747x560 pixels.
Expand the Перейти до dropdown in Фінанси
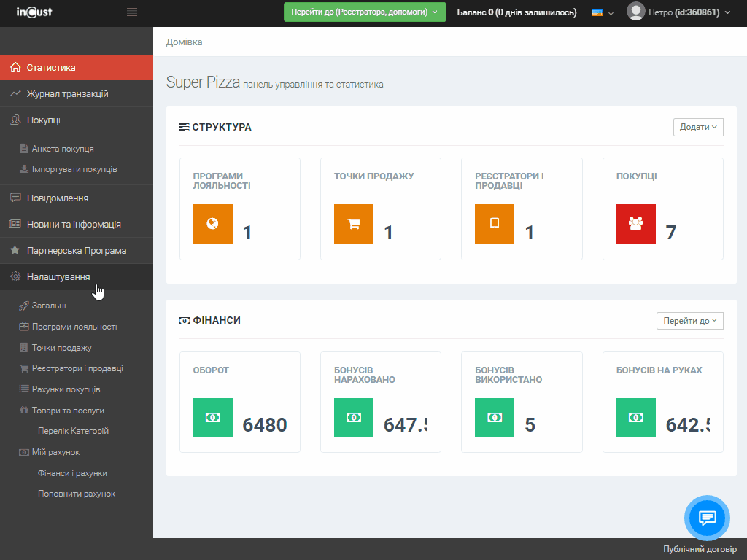click(690, 321)
